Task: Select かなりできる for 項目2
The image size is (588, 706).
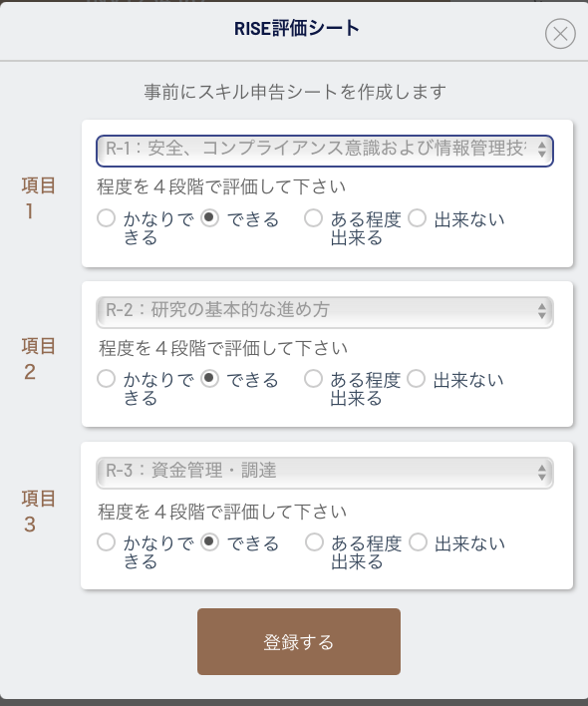Action: [x=107, y=379]
